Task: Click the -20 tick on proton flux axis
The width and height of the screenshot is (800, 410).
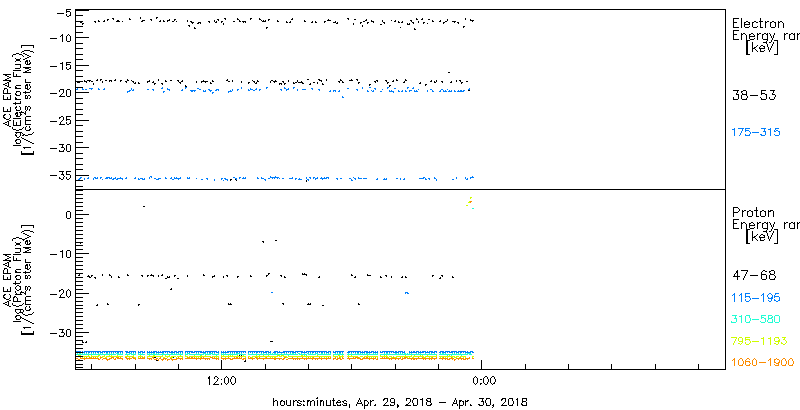Action: click(x=61, y=293)
